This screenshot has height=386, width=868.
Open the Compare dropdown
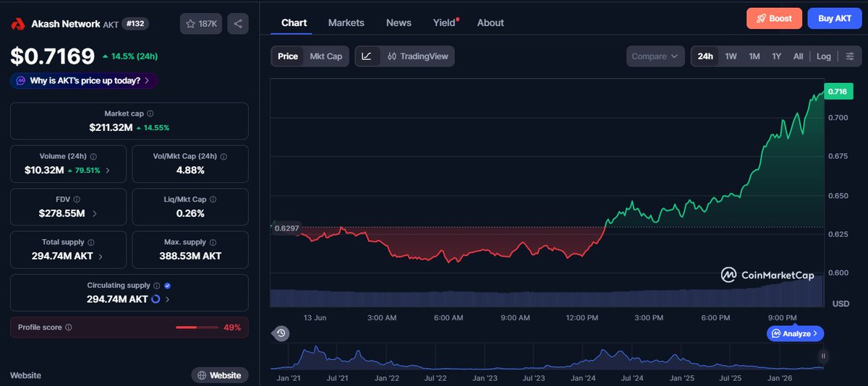click(655, 56)
